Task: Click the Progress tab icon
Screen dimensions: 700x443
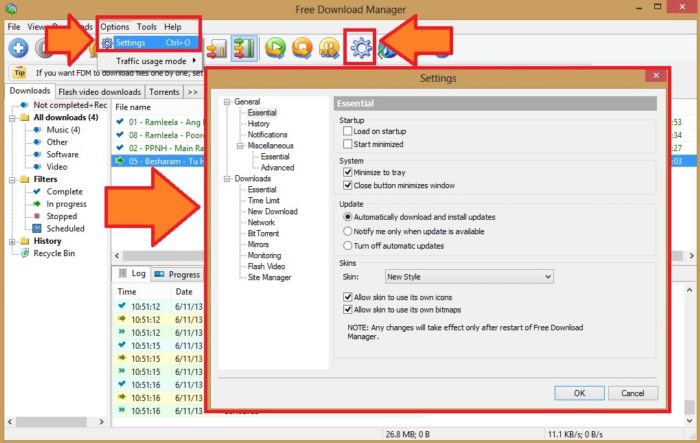Action: click(159, 274)
